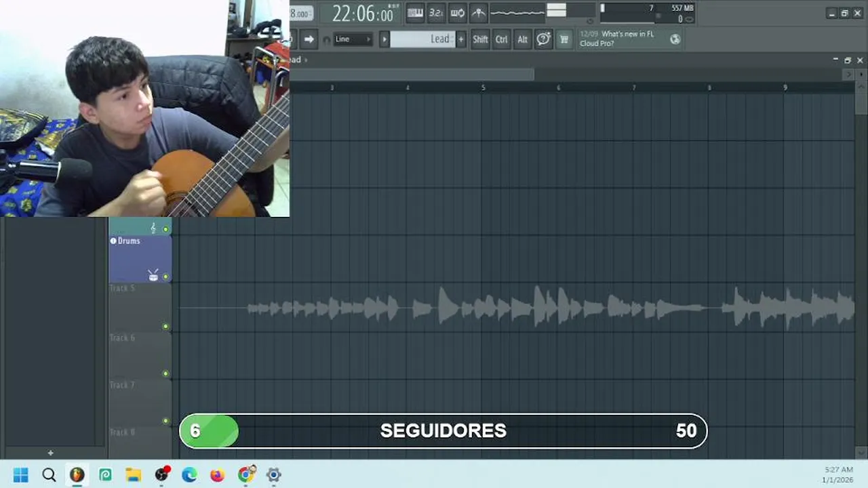868x488 pixels.
Task: Mute Track 5 with green dot
Action: point(165,327)
